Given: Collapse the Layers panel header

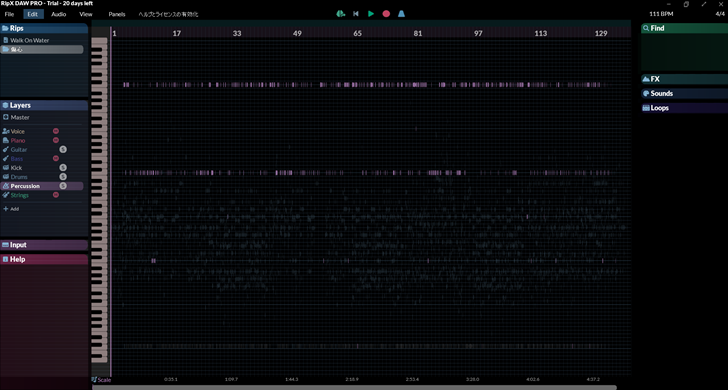Looking at the screenshot, I should pos(44,105).
